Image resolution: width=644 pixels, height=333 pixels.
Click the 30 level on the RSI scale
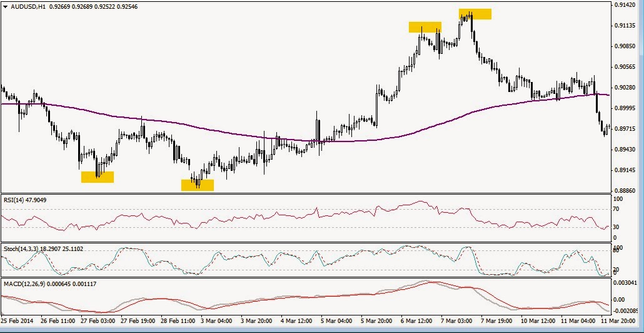pyautogui.click(x=616, y=227)
